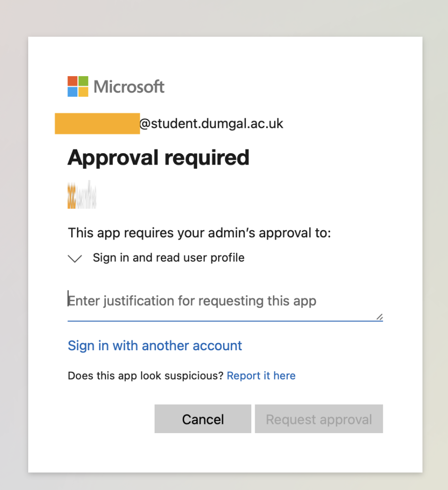The image size is (448, 490).
Task: Click the Request approval button
Action: (x=319, y=419)
